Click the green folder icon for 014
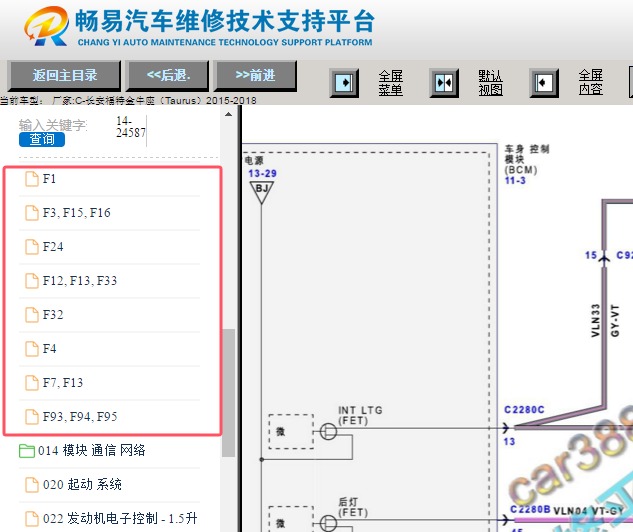The width and height of the screenshot is (633, 532). tap(27, 451)
